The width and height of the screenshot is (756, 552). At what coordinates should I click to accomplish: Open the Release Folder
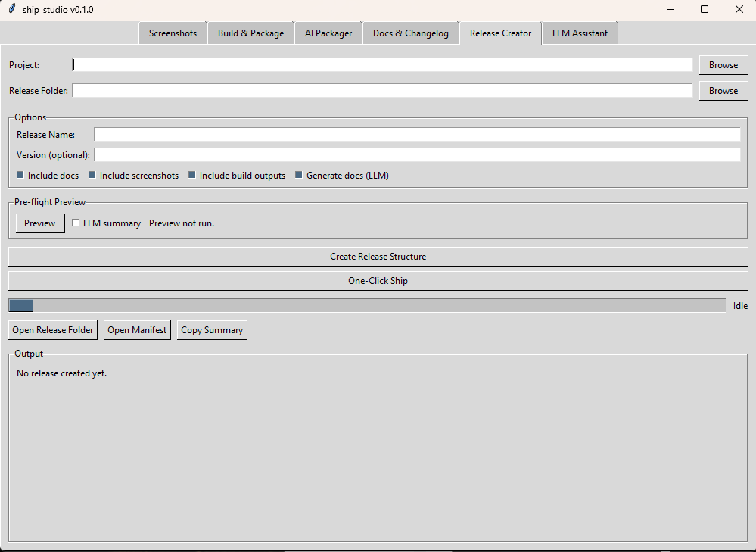[x=52, y=329]
